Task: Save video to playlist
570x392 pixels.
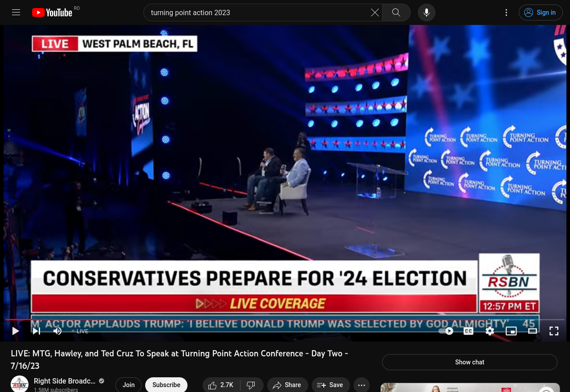Action: coord(330,385)
